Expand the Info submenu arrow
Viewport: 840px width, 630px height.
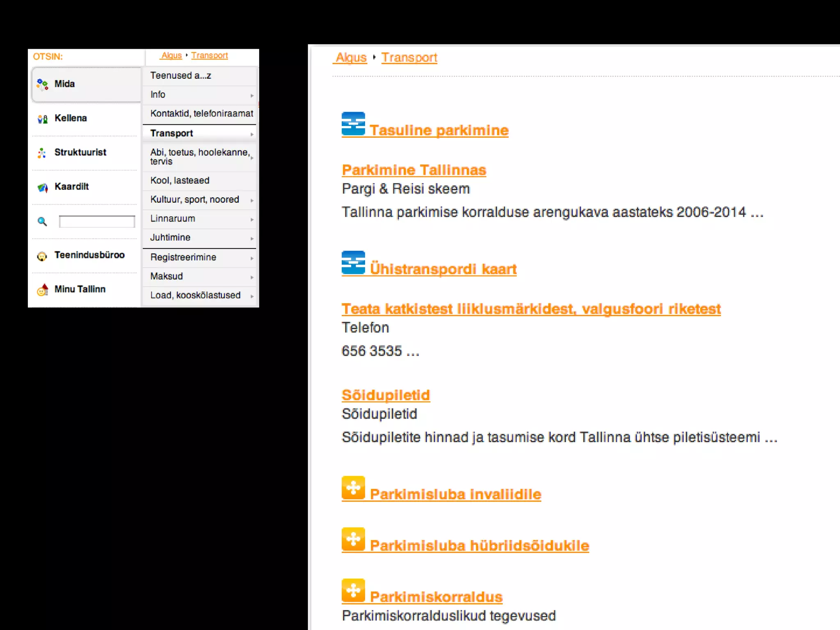tap(252, 96)
